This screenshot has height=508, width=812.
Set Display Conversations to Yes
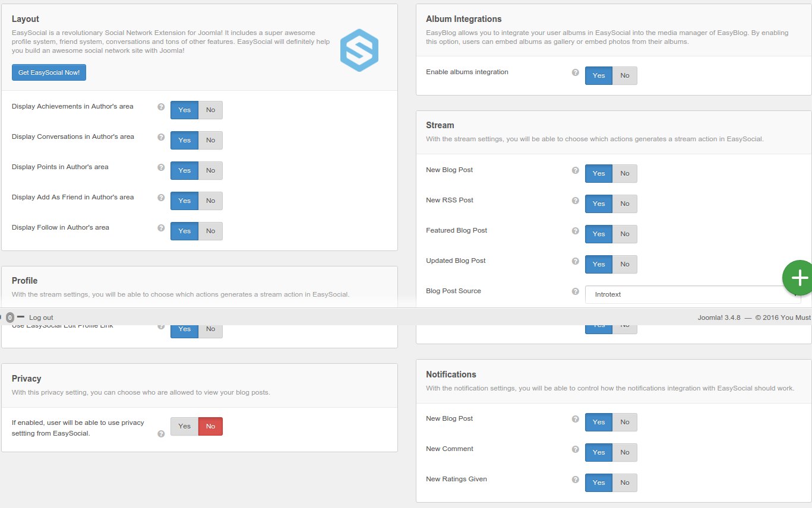(184, 140)
